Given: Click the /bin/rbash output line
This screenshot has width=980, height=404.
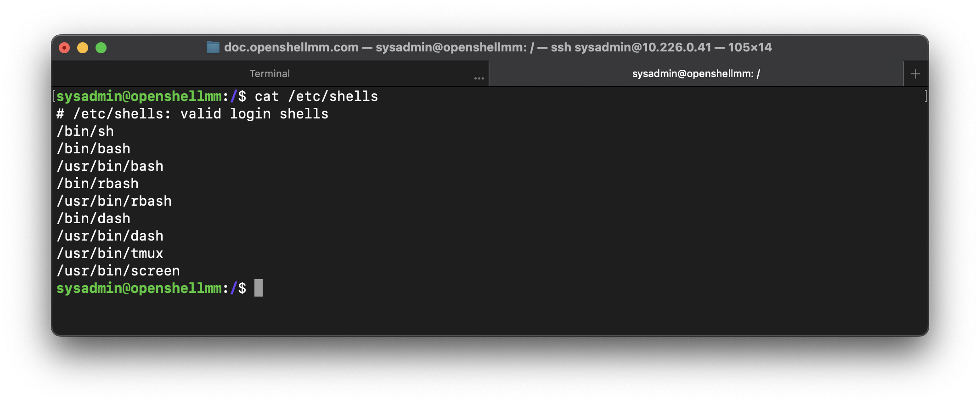Looking at the screenshot, I should pos(98,184).
